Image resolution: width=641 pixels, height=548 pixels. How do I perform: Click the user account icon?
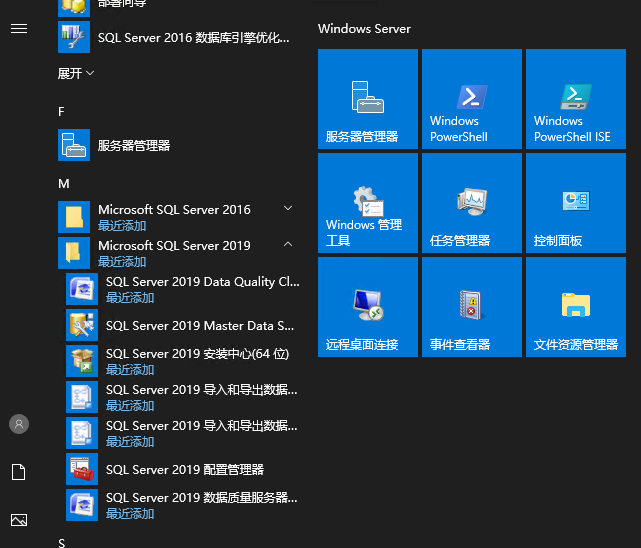[19, 424]
